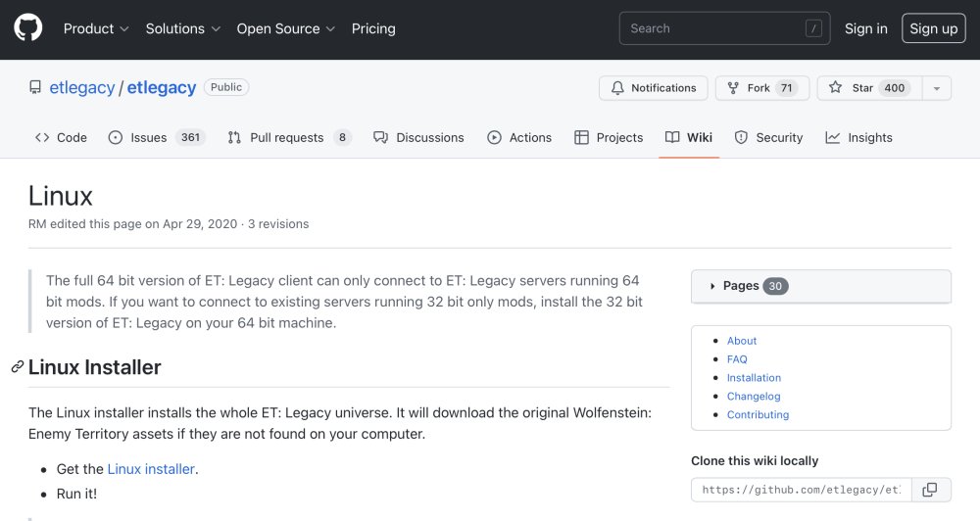The width and height of the screenshot is (980, 521).
Task: Open the Actions tab
Action: click(519, 137)
